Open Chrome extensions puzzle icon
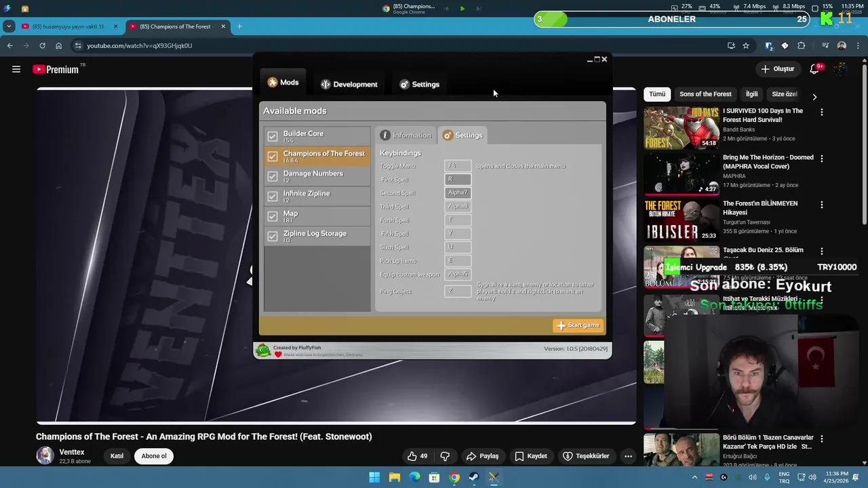The image size is (868, 488). 801,45
